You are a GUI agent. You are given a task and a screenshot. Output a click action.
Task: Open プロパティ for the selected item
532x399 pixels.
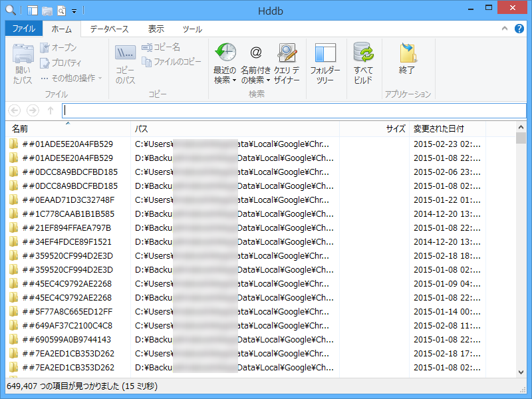(x=61, y=61)
